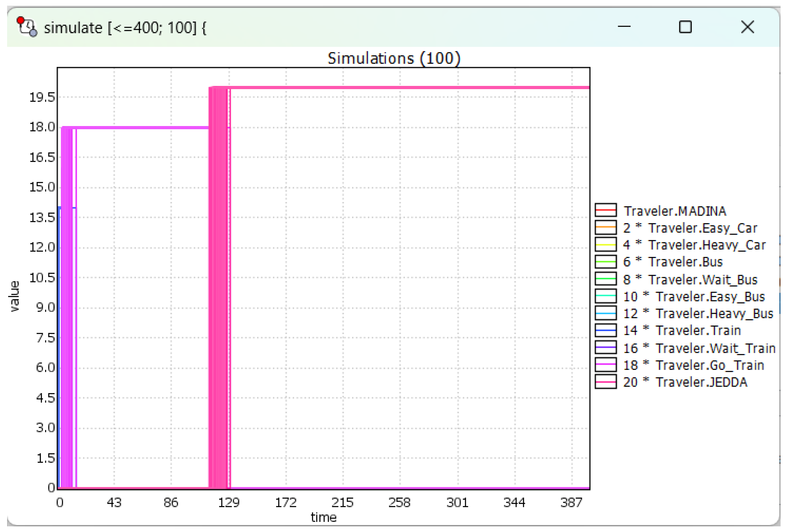Click the Traveler.Easy_Bus legend swatch
786x532 pixels.
(605, 296)
